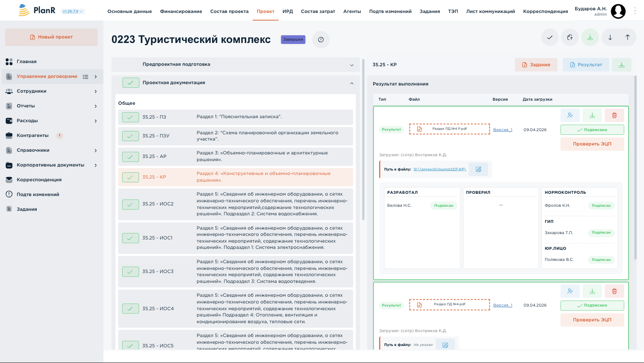This screenshot has width=644, height=363.
Task: Open the three-dot menu at top right
Action: pyautogui.click(x=635, y=11)
